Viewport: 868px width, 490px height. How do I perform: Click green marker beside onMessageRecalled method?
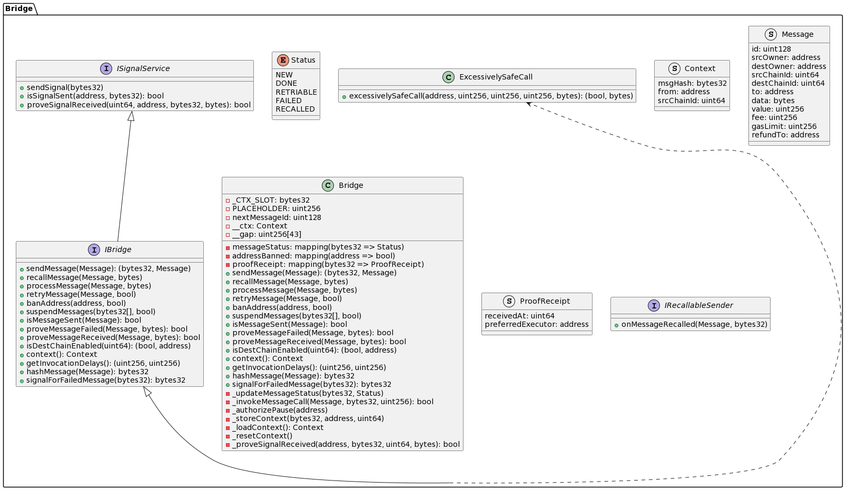(617, 325)
